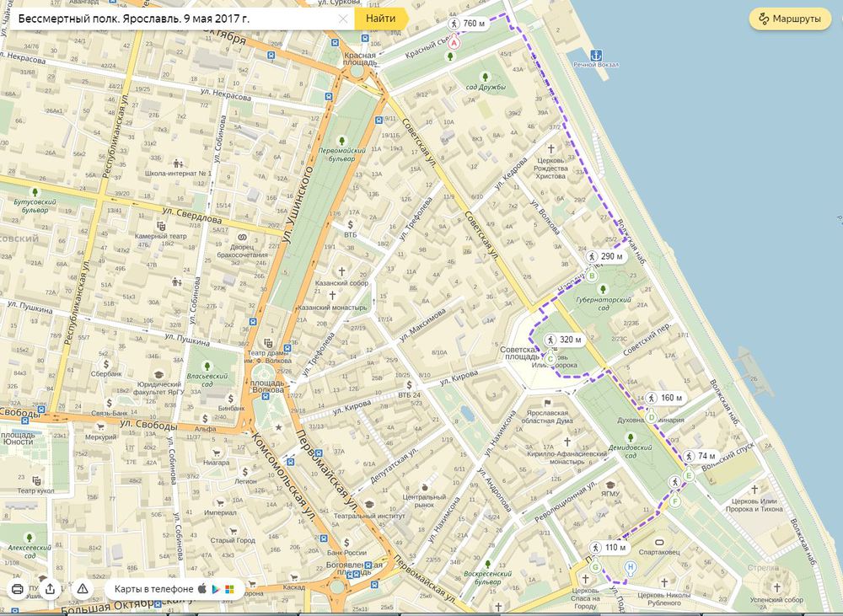Click the Дворец бракосочетания rings icon
Screen dimensions: 843x616
pyautogui.click(x=241, y=237)
